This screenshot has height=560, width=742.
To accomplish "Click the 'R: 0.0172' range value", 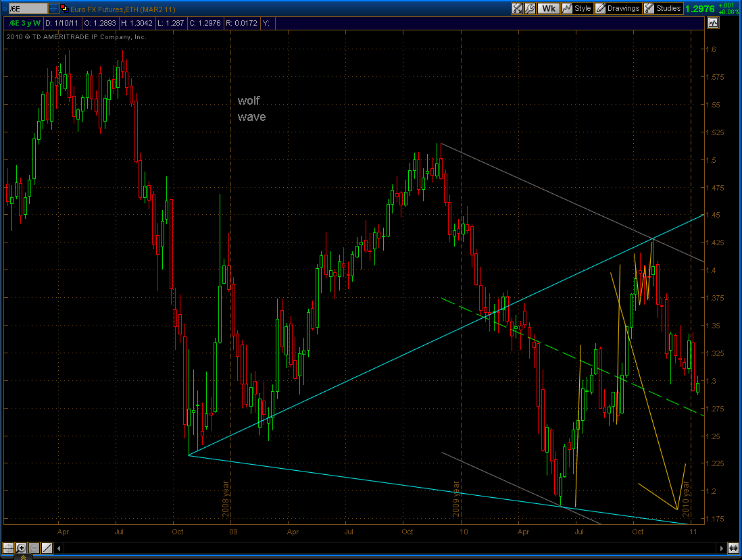I will click(x=241, y=23).
